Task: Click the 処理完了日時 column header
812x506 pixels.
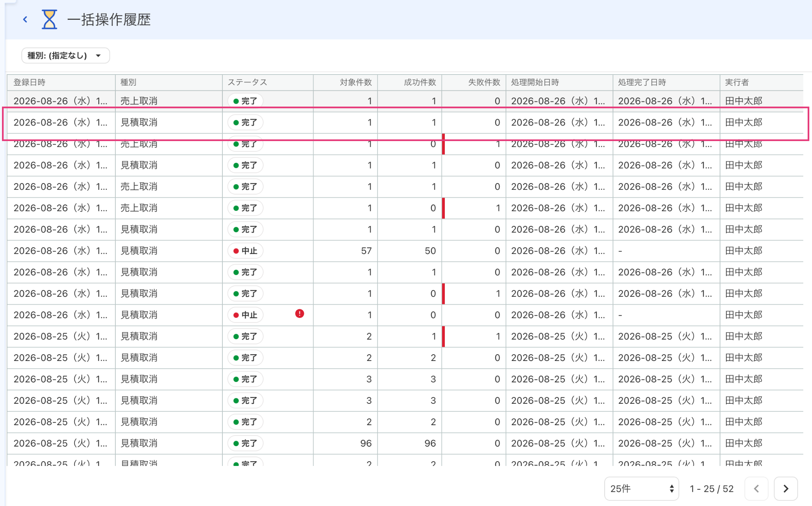Action: (666, 82)
